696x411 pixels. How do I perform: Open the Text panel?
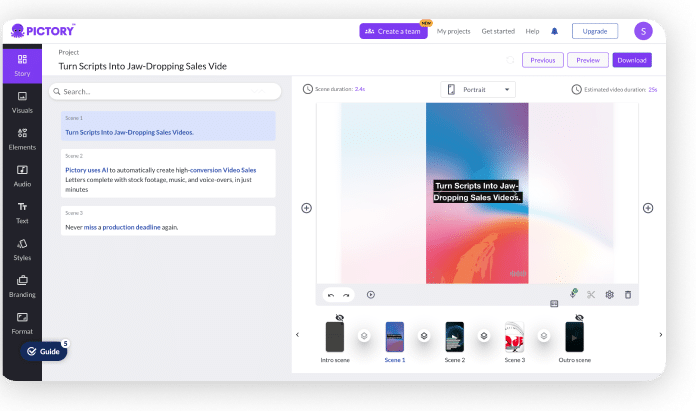(x=22, y=213)
